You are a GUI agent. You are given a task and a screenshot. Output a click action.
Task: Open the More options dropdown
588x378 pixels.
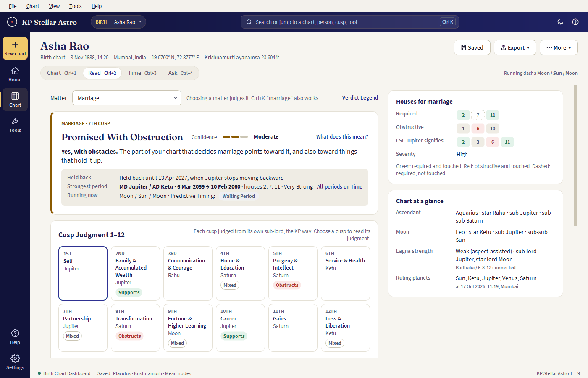[x=559, y=47]
